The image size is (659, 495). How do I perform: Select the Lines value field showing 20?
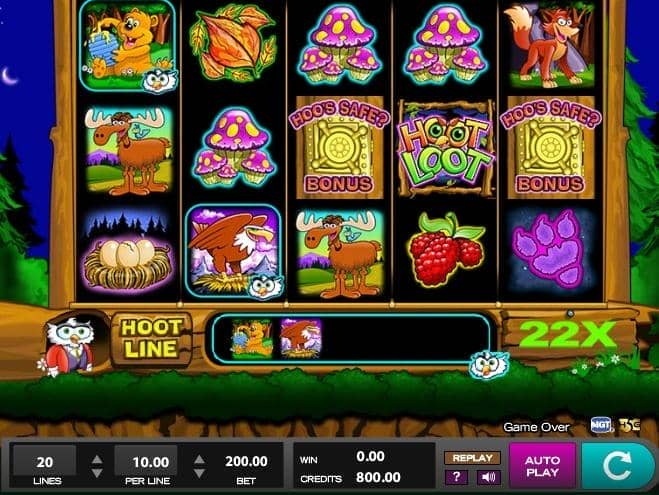pyautogui.click(x=45, y=461)
